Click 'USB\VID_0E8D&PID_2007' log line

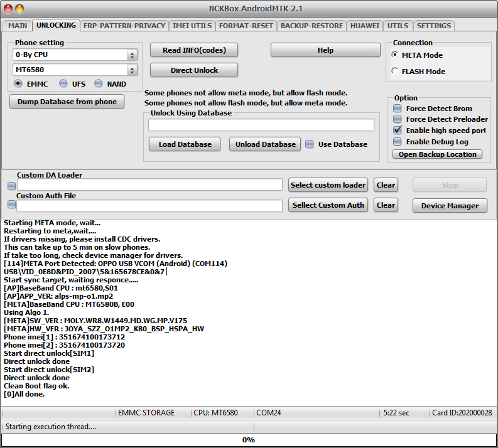tap(84, 272)
